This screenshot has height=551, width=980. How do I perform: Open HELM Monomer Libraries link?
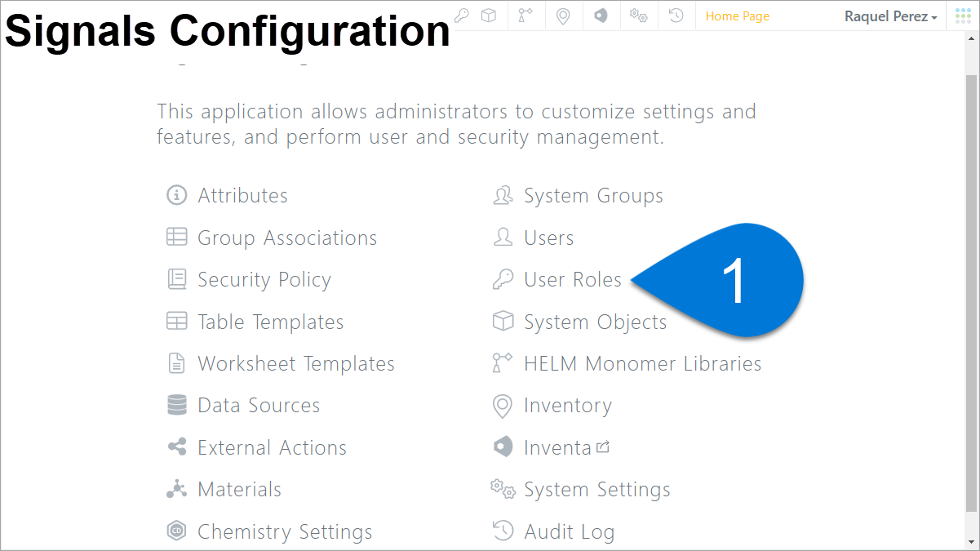642,364
